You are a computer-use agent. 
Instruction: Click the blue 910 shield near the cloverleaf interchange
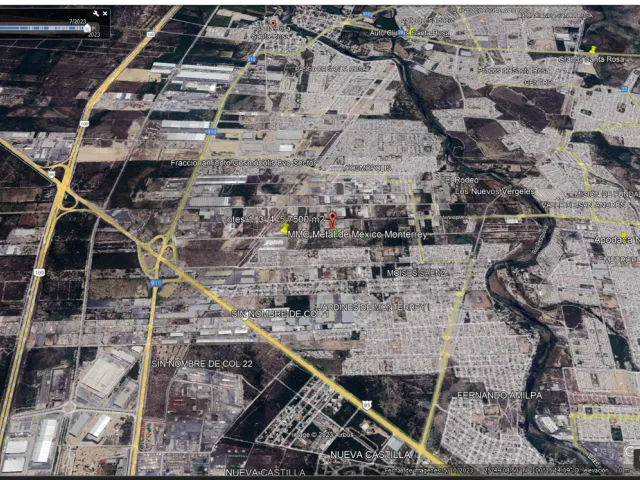[x=156, y=282]
